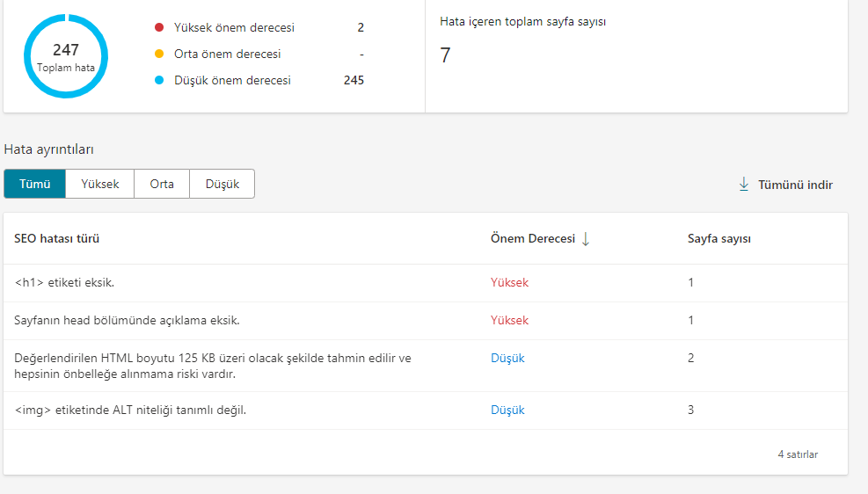Image resolution: width=868 pixels, height=494 pixels.
Task: Click the 247 Toplam hata donut chart
Action: click(x=66, y=56)
